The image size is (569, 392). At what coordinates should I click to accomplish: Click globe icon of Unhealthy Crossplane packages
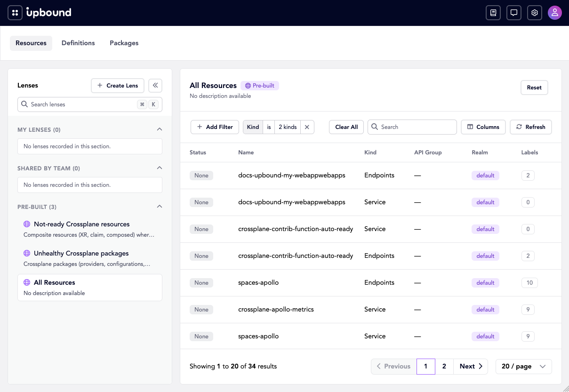(27, 254)
